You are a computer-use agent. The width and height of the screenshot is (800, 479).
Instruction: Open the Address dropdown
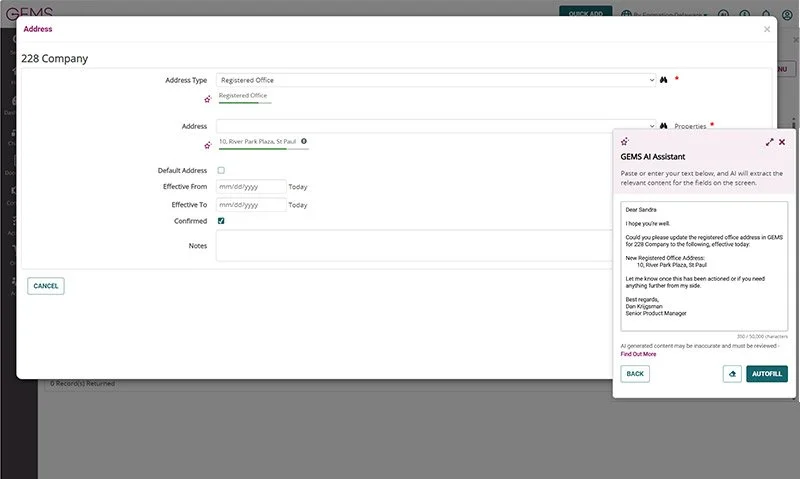pos(436,126)
